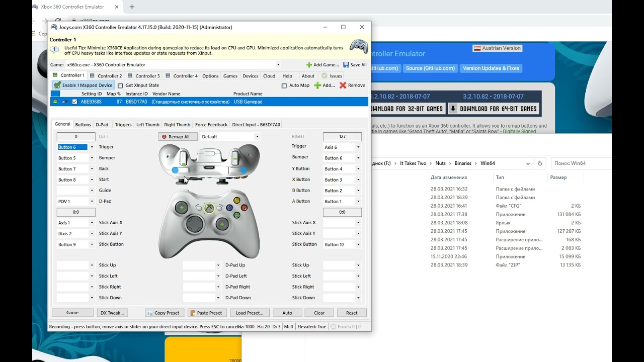The image size is (644, 362).
Task: Click the Errors status icon in status bar
Action: coord(333,327)
